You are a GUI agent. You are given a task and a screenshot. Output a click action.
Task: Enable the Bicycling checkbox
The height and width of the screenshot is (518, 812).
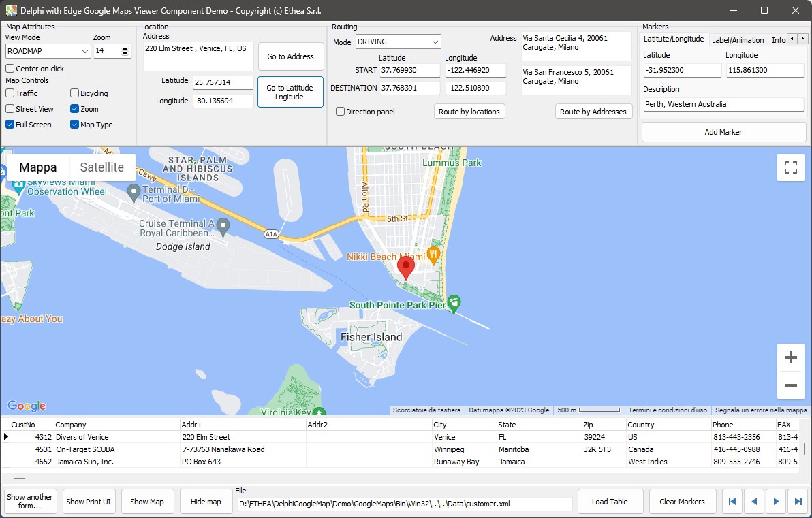coord(74,93)
